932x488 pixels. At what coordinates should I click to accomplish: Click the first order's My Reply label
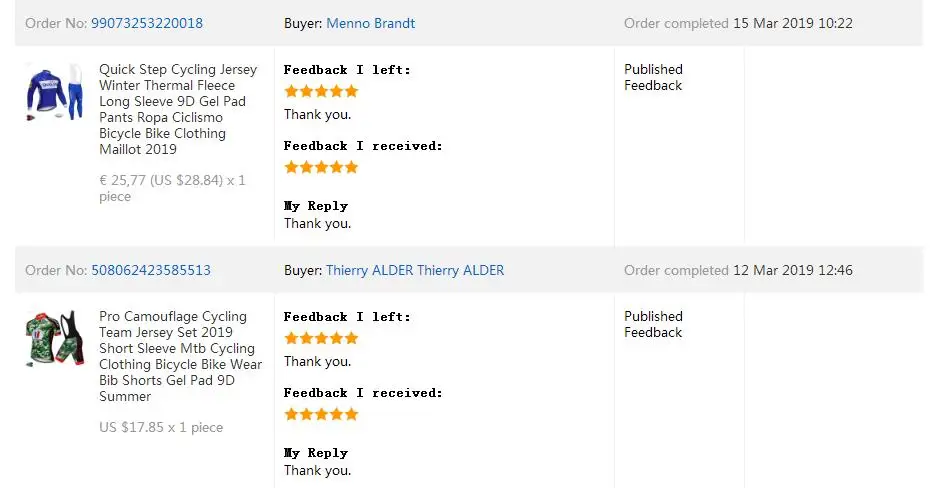click(316, 206)
